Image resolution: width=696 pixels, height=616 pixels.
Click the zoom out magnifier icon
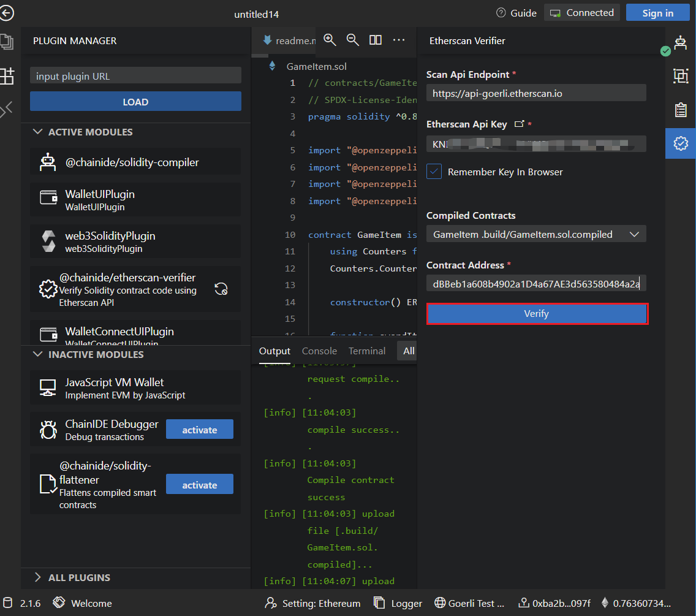pos(352,40)
